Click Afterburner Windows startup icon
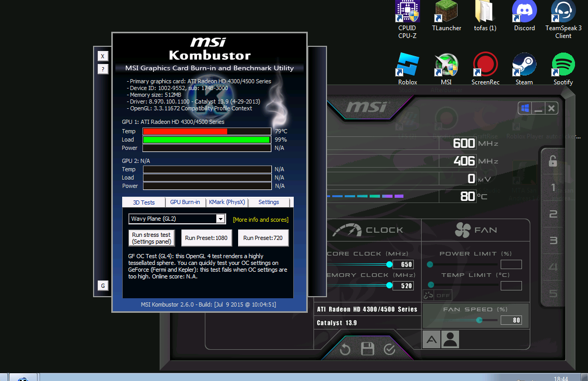588x381 pixels. 525,108
